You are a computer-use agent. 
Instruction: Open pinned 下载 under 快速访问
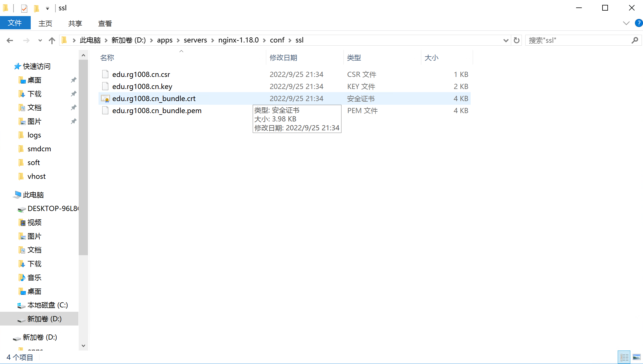pyautogui.click(x=34, y=94)
